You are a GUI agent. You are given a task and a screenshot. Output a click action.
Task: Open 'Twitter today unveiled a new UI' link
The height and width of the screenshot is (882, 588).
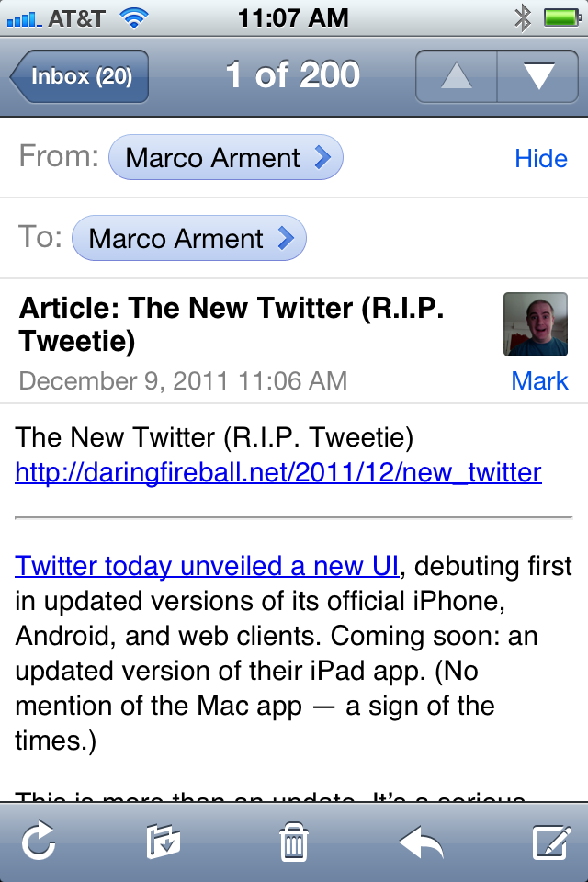pyautogui.click(x=207, y=566)
